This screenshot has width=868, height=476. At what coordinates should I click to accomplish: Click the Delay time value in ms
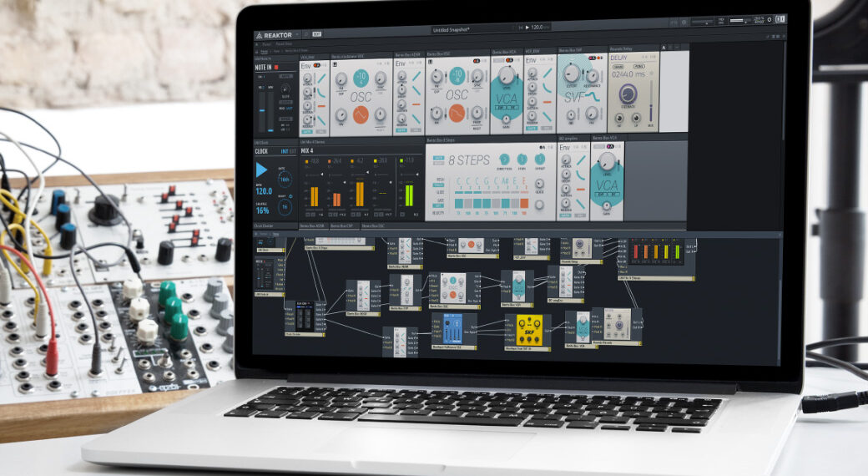click(628, 73)
